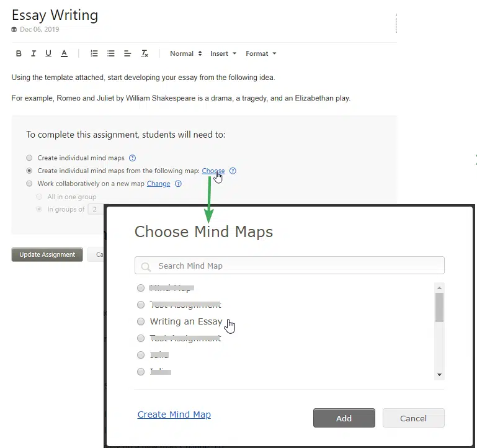Insert a numbered list
Viewport: 477px width, 448px height.
(94, 54)
